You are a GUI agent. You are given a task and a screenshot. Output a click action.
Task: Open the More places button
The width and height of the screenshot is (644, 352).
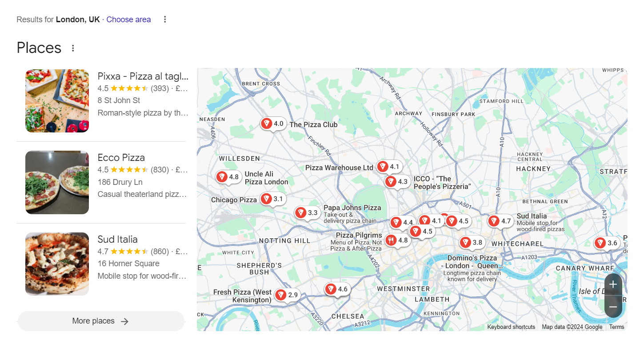coord(101,321)
